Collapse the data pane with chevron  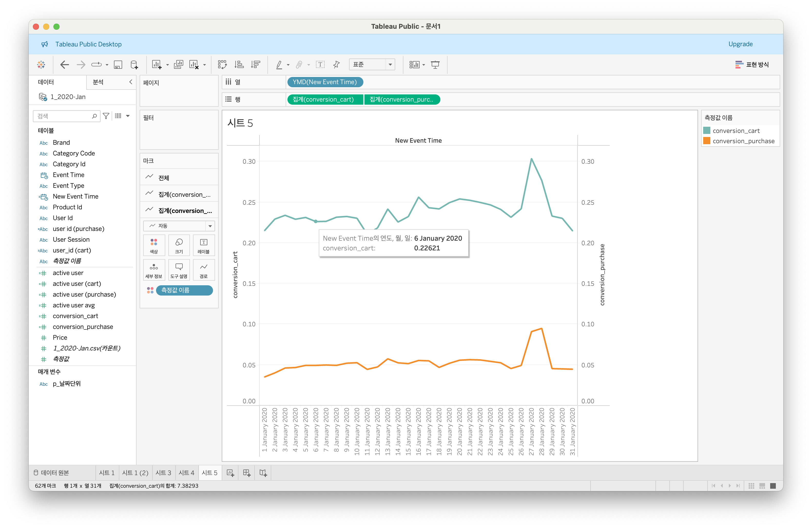[x=131, y=82]
